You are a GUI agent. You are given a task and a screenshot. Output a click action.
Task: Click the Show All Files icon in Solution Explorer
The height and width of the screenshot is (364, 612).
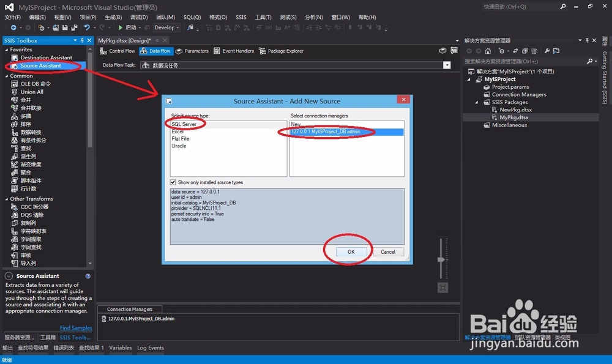click(535, 51)
